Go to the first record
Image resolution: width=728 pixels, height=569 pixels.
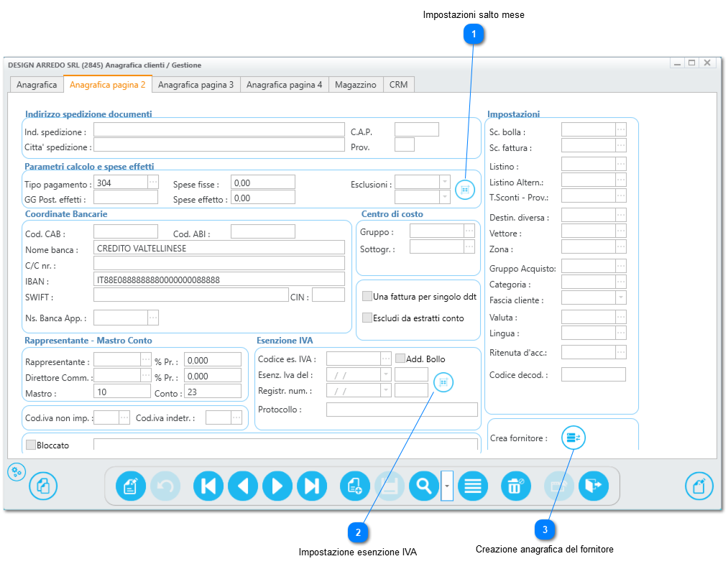(208, 486)
